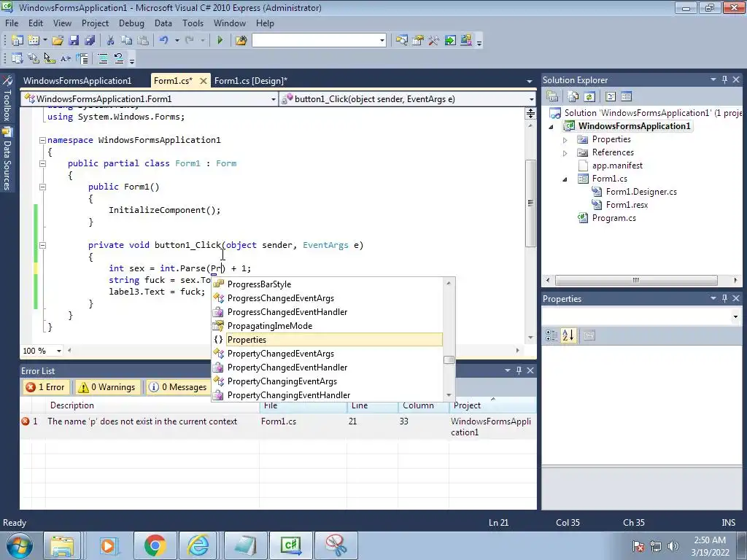
Task: Collapse the Form1.cs node in Solution Explorer
Action: tap(565, 179)
